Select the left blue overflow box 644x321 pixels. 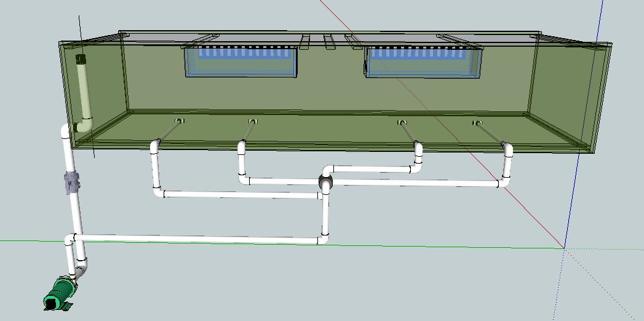coord(241,61)
